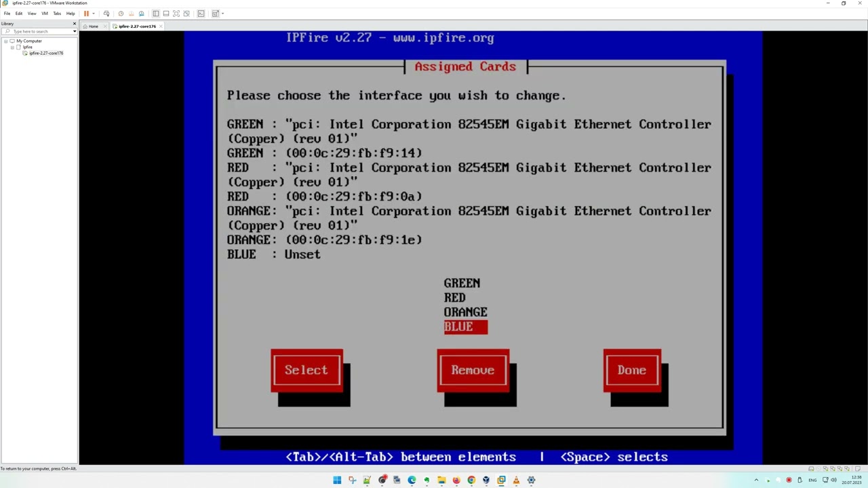Click the CD/DVD drive status bar icon
This screenshot has height=488, width=868.
click(x=818, y=468)
